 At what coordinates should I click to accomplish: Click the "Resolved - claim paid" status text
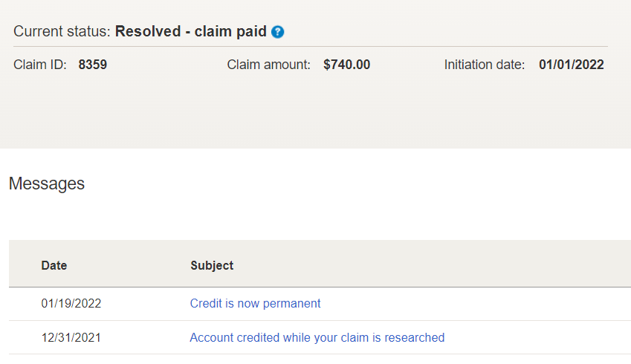click(x=190, y=32)
